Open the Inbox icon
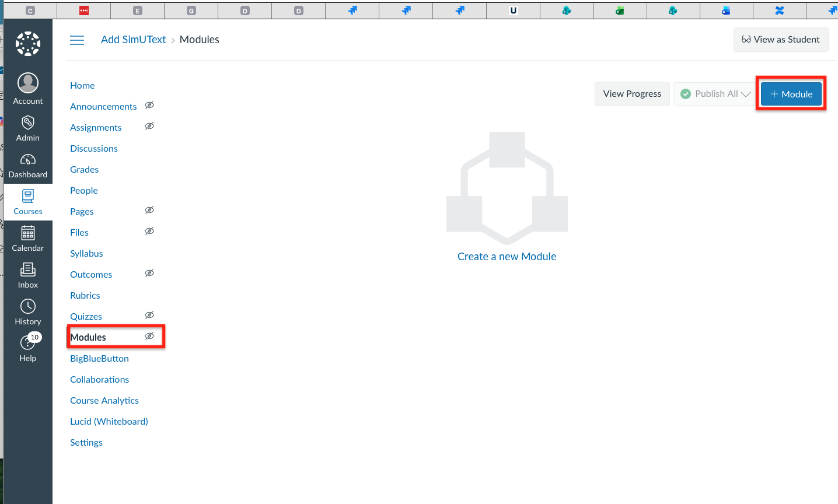 click(x=28, y=270)
